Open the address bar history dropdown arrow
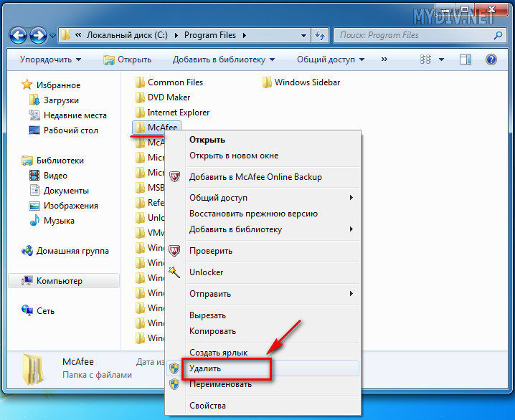The image size is (515, 420). pyautogui.click(x=304, y=35)
